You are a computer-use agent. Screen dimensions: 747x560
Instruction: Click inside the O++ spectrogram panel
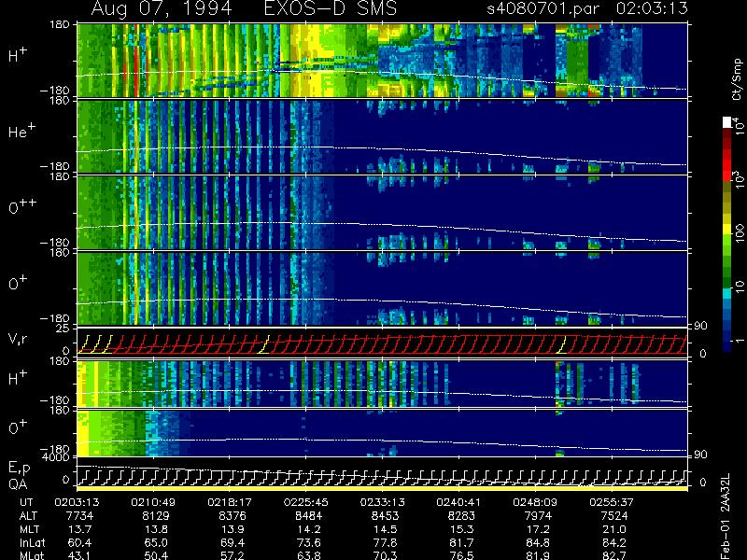382,213
